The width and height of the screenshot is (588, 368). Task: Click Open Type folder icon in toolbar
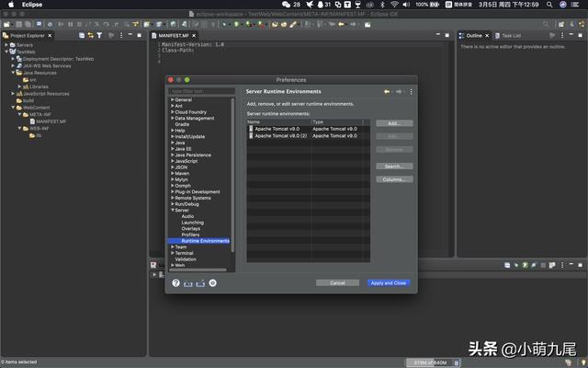(x=275, y=25)
